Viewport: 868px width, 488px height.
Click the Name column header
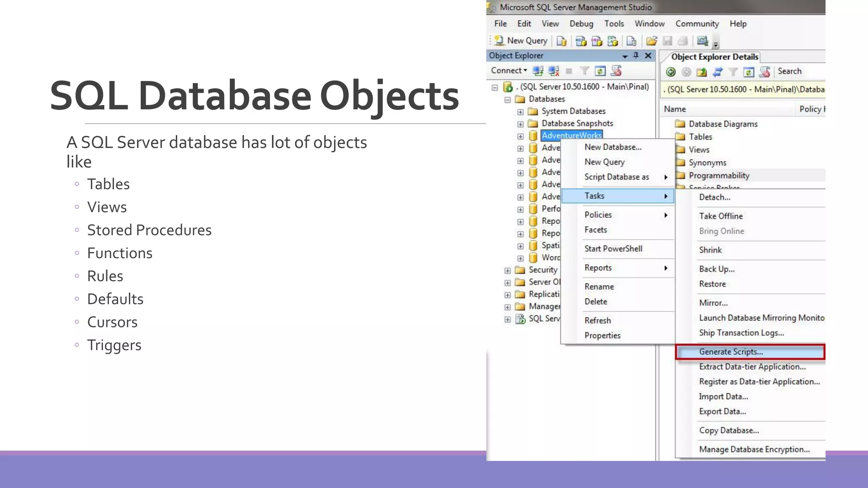727,109
